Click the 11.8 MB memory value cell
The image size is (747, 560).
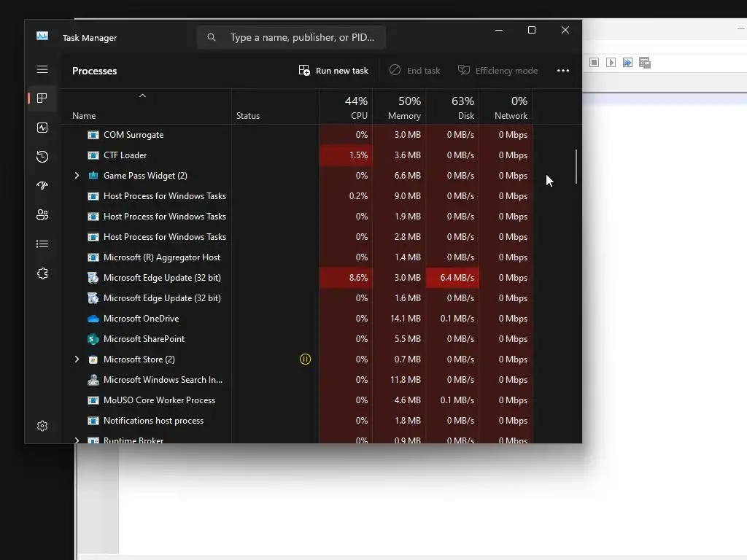click(399, 380)
